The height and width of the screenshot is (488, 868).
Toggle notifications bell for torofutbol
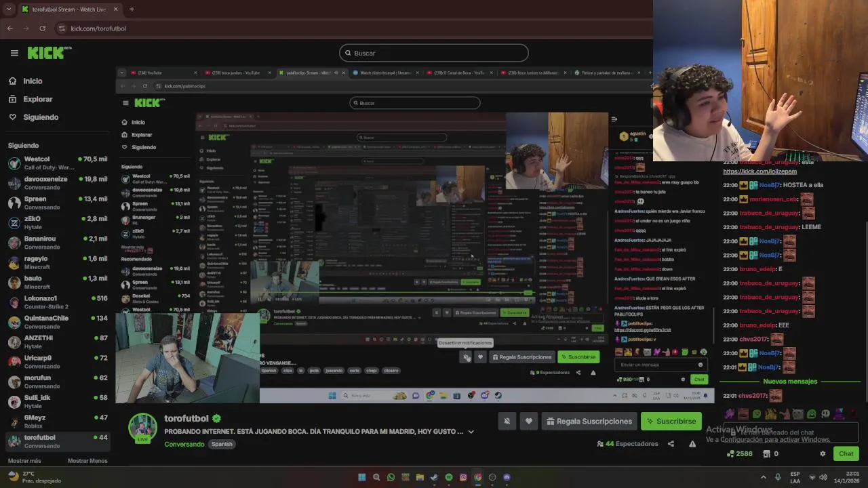coord(507,421)
